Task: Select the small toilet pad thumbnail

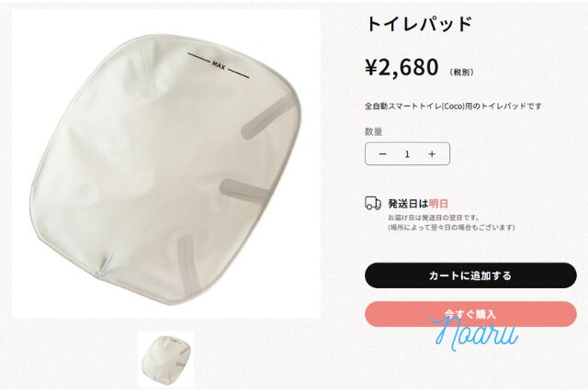Action: point(165,359)
